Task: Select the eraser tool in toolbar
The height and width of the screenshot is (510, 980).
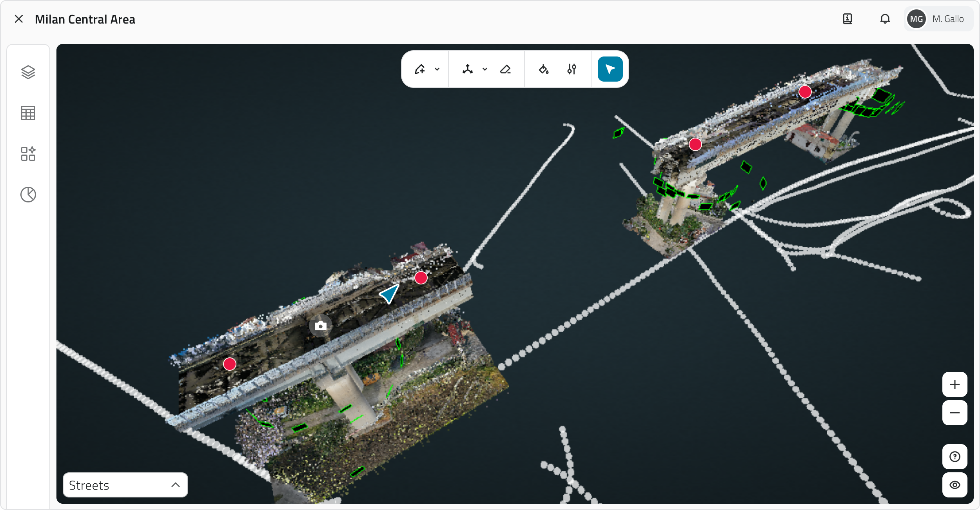Action: click(x=505, y=69)
